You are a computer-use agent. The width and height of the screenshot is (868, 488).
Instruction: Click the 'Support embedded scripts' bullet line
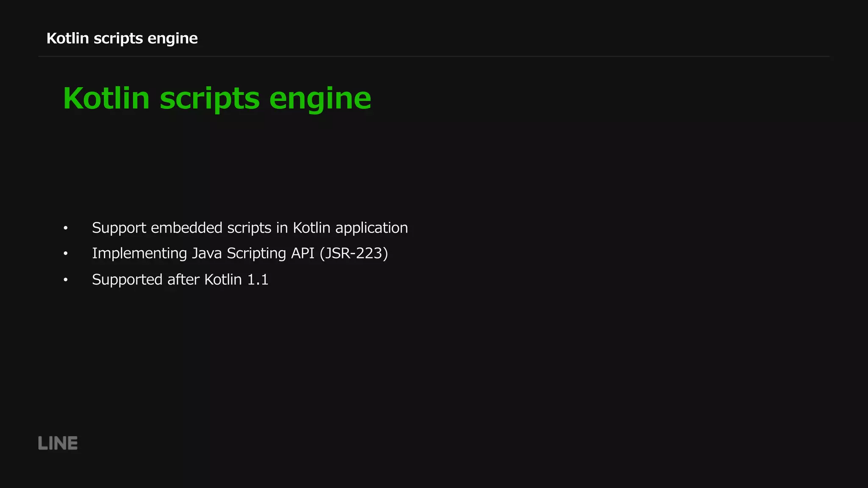click(250, 228)
